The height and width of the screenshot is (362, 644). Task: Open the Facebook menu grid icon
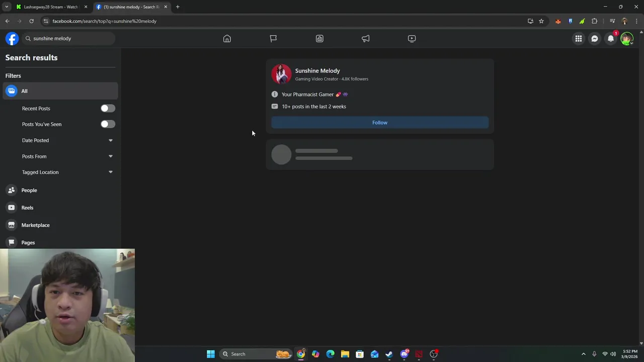[579, 39]
